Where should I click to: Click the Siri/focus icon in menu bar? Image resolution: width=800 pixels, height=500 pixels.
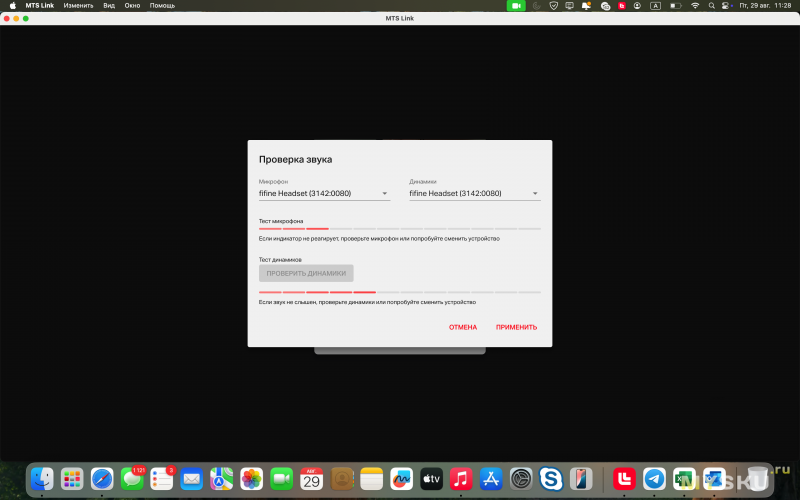537,6
